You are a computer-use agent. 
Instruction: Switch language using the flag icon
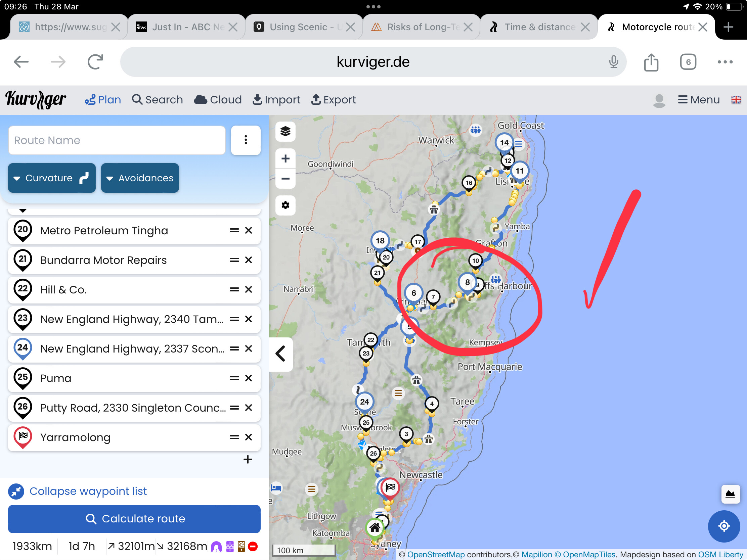coord(736,100)
